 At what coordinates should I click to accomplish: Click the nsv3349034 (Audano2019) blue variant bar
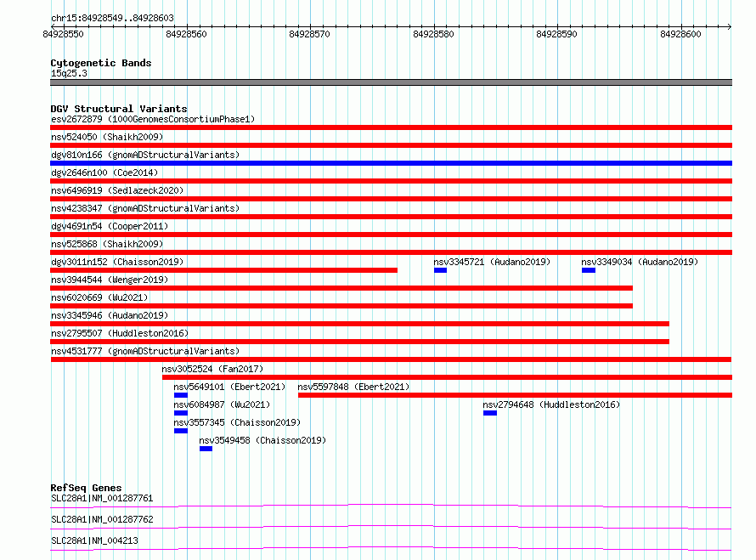coord(588,270)
